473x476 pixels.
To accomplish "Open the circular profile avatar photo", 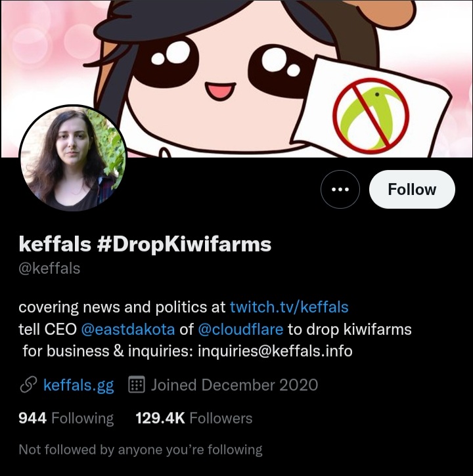I will click(x=73, y=158).
